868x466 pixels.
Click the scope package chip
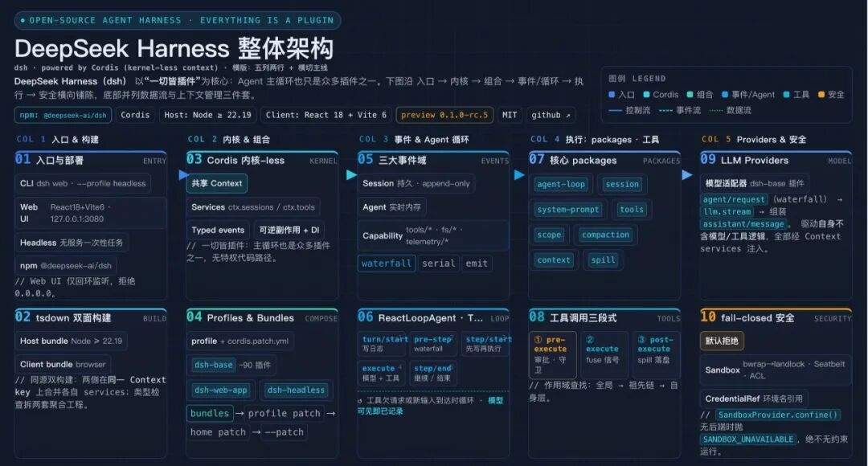tap(549, 235)
